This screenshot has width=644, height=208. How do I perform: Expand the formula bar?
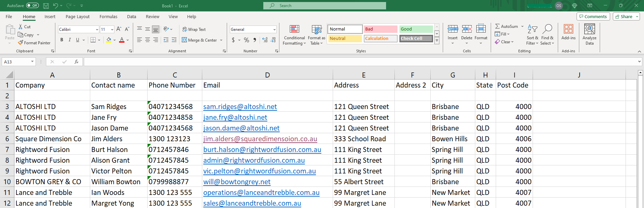click(x=639, y=62)
